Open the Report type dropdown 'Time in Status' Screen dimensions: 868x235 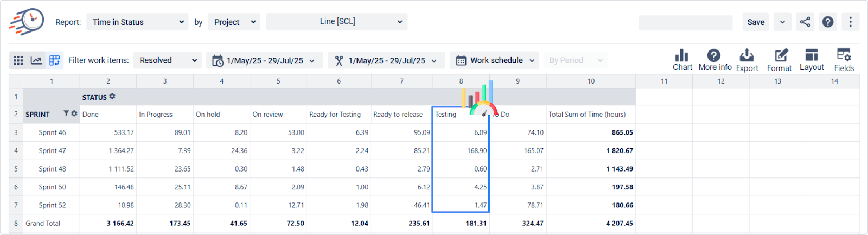coord(137,22)
